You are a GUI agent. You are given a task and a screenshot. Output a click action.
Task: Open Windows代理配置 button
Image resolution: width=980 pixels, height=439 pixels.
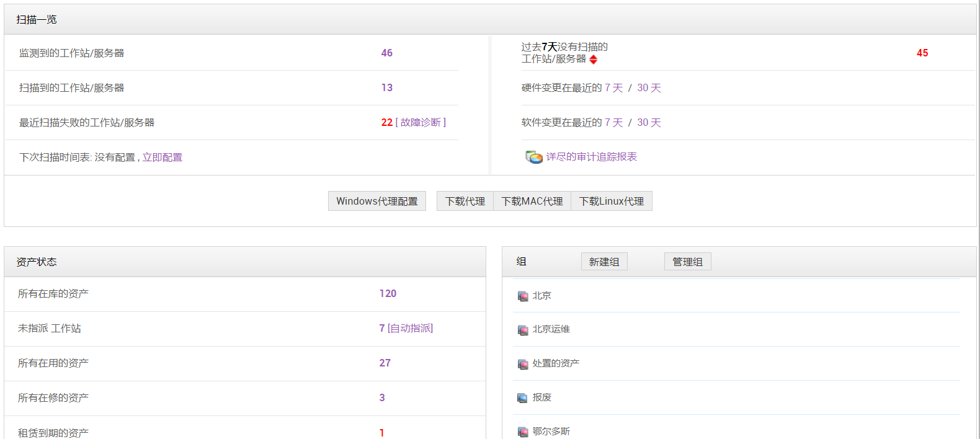point(376,201)
